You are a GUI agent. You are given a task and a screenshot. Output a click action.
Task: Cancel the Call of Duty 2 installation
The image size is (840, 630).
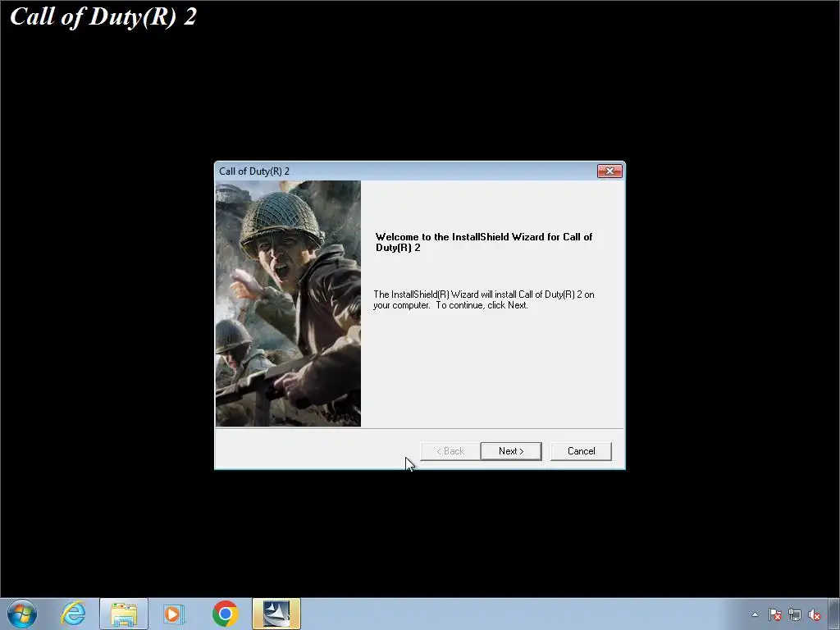(x=581, y=451)
